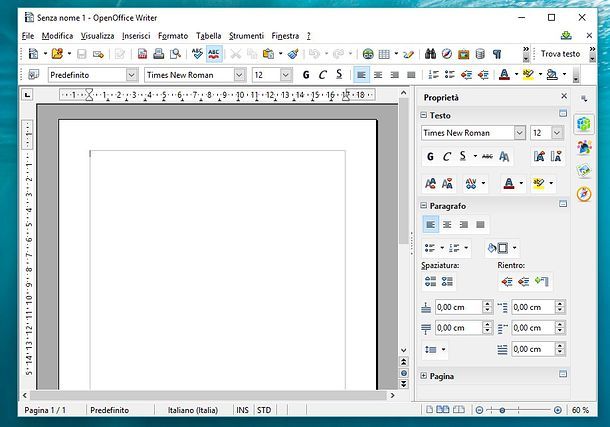Click zoom in plus button in status bar
This screenshot has height=427, width=610.
pyautogui.click(x=557, y=410)
